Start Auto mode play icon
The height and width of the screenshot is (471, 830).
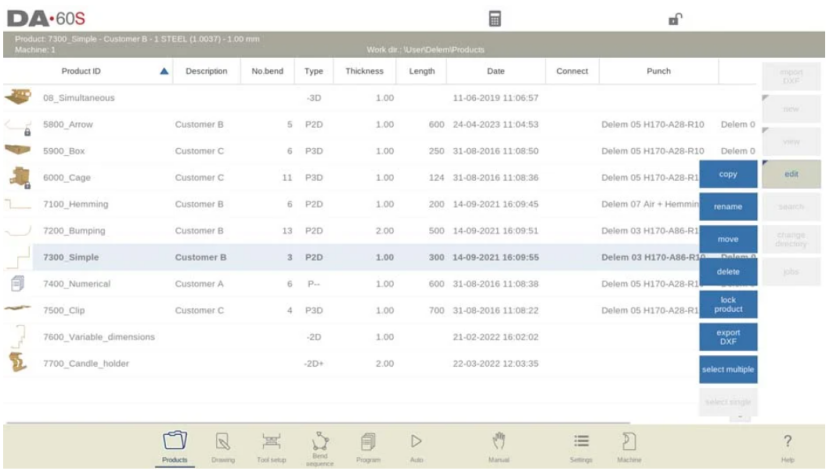point(417,445)
